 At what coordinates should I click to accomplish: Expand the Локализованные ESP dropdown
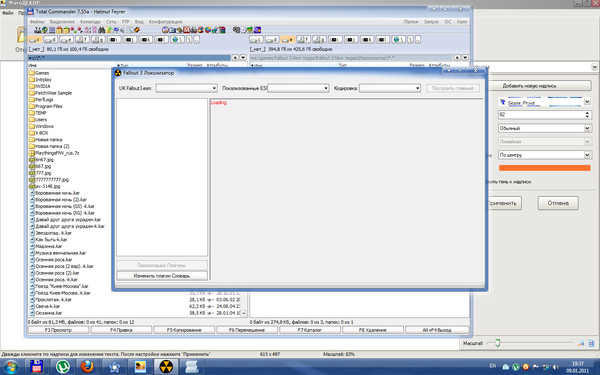coord(298,88)
